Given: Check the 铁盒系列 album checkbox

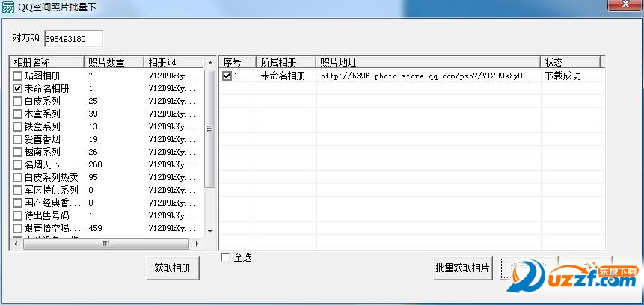Looking at the screenshot, I should 17,127.
